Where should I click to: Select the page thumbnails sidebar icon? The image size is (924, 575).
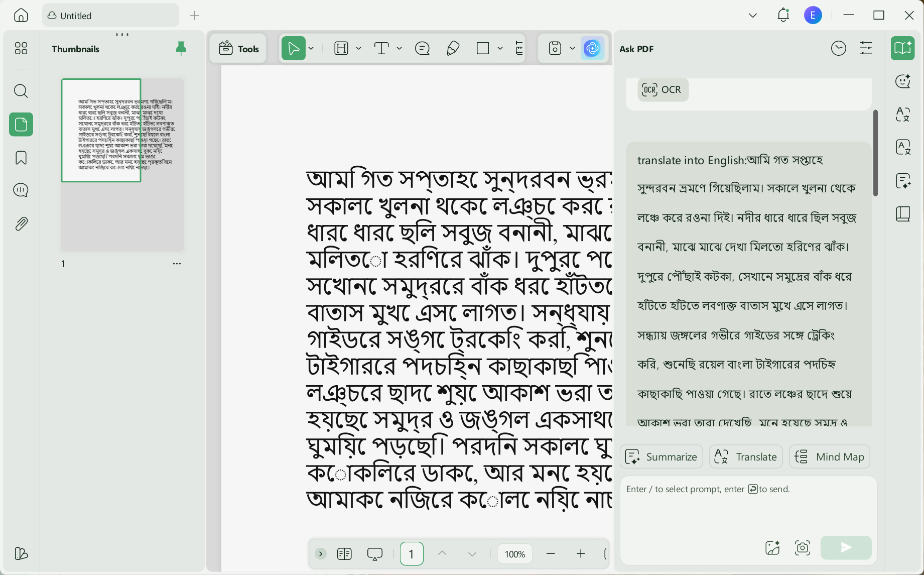point(21,125)
